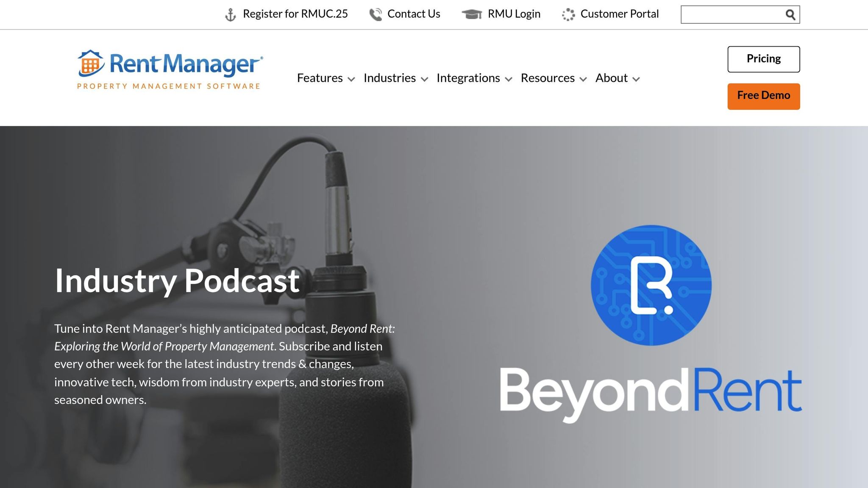Expand the chevron next to Integrations
This screenshot has width=868, height=488.
click(509, 79)
